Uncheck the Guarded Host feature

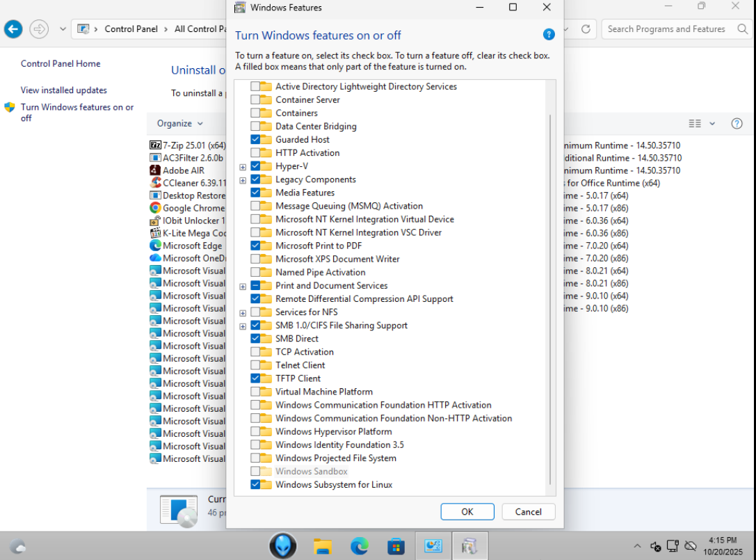point(255,139)
